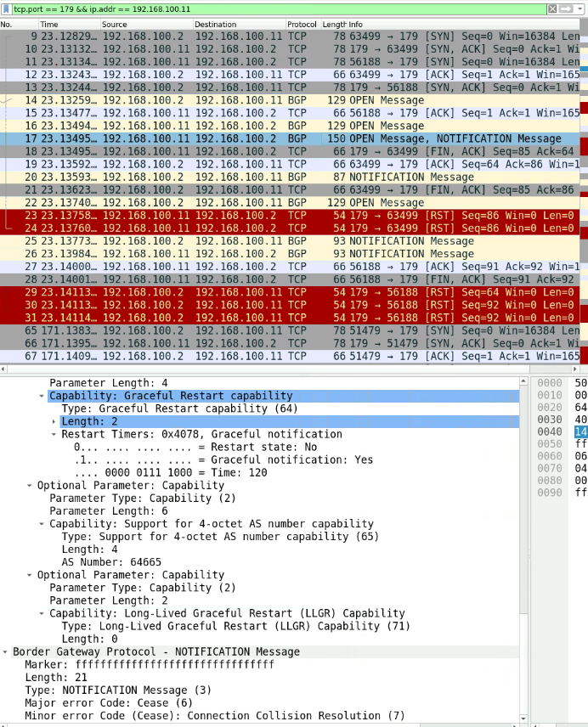Click details pane scrollbar up arrow
The height and width of the screenshot is (727, 588).
(x=523, y=381)
